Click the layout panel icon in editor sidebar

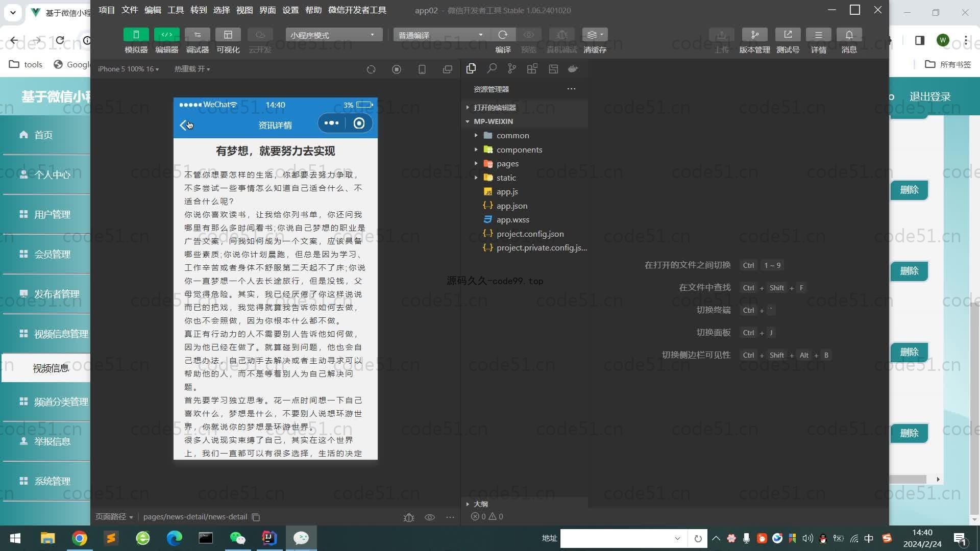pos(553,68)
